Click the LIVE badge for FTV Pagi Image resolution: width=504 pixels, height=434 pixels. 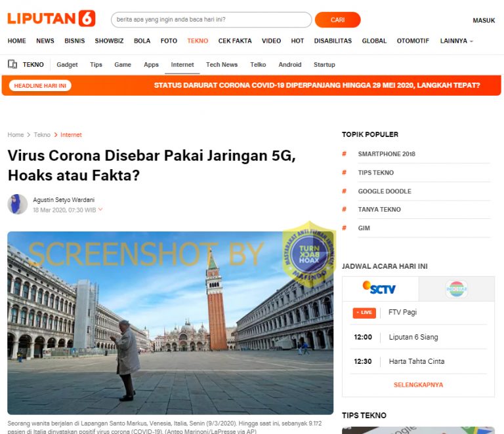click(x=364, y=313)
